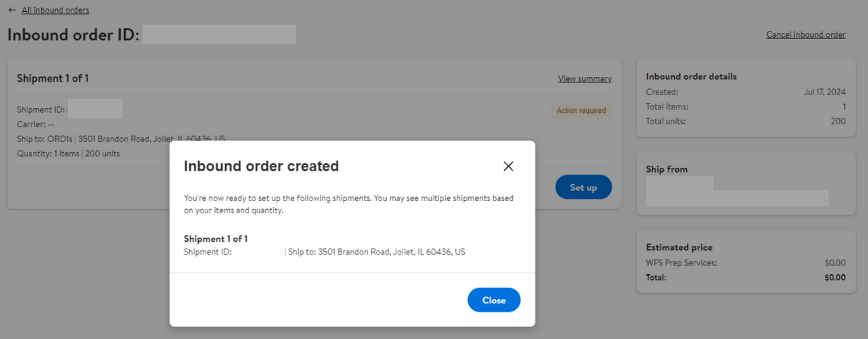The height and width of the screenshot is (339, 868).
Task: Click the Set up button
Action: (583, 187)
